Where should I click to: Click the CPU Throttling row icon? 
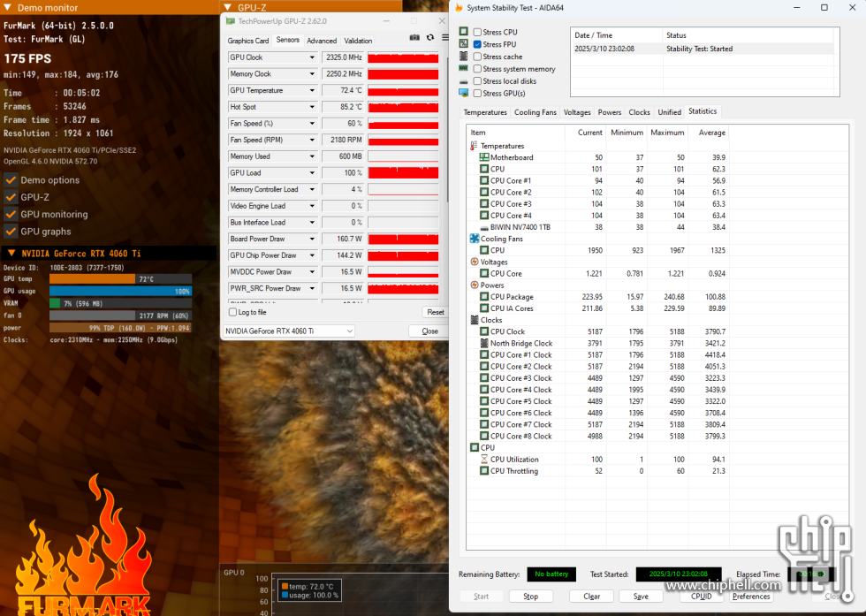pos(484,471)
